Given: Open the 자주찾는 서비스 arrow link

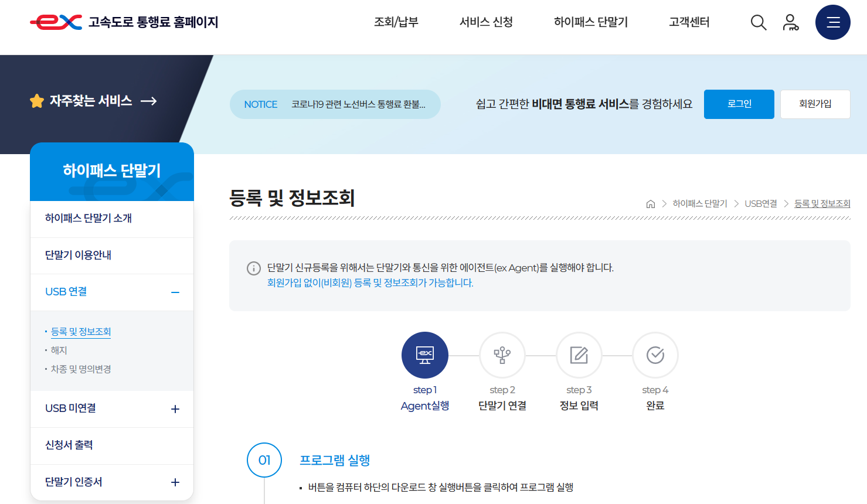Looking at the screenshot, I should 148,101.
